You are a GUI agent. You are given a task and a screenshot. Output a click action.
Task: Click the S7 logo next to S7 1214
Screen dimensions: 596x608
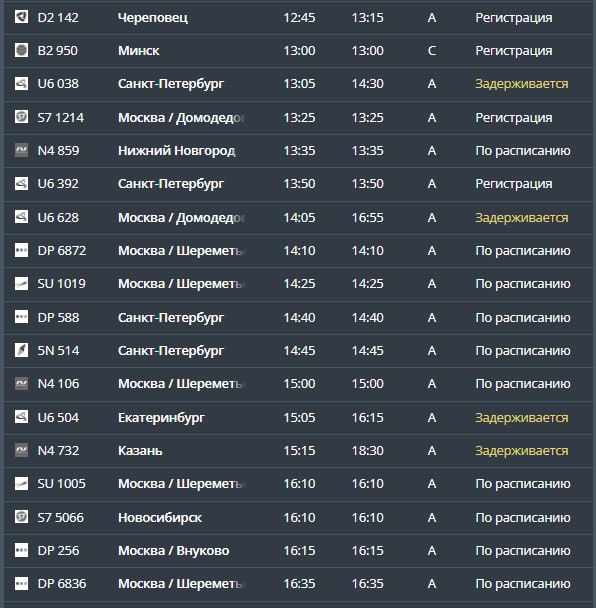pyautogui.click(x=21, y=117)
